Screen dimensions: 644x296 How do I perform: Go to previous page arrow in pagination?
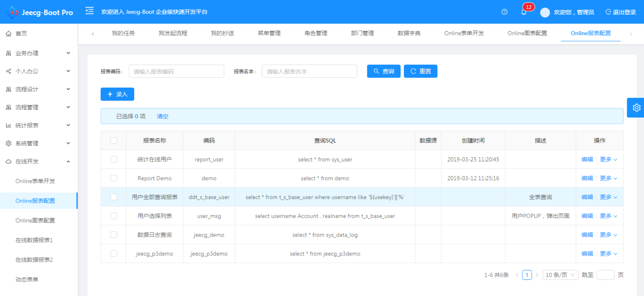pos(517,275)
